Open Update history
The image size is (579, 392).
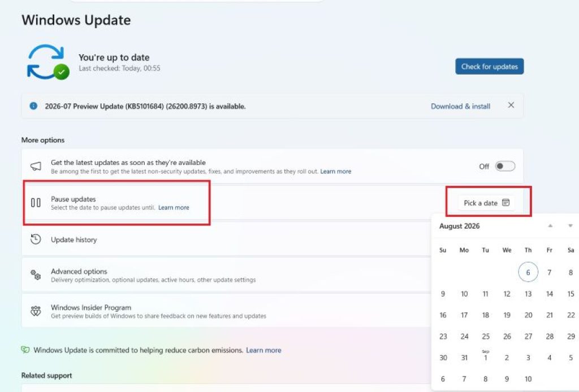(226, 239)
